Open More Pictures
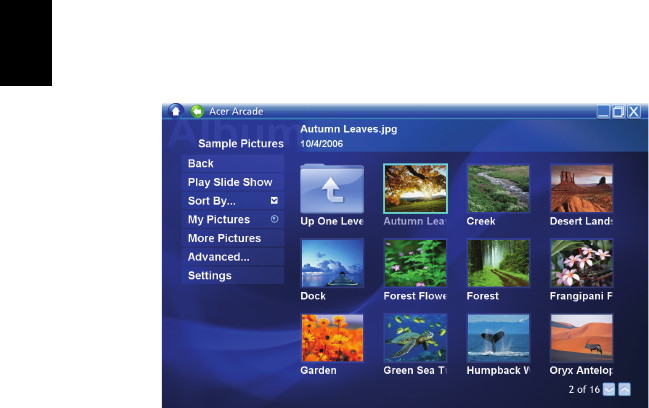The height and width of the screenshot is (408, 649). coord(233,238)
